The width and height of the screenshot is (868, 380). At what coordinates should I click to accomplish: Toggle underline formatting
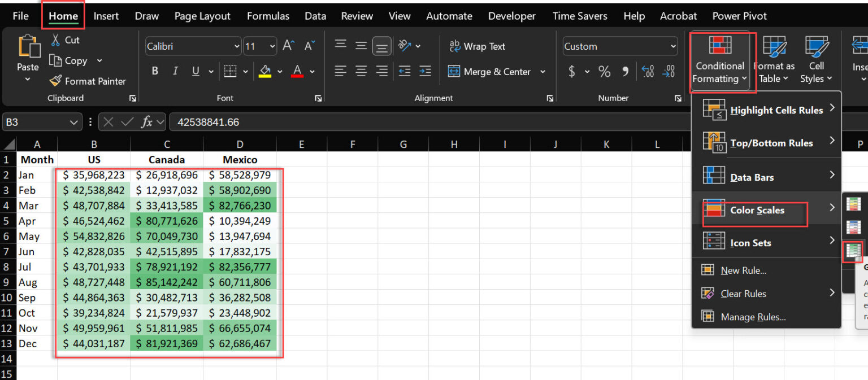pyautogui.click(x=194, y=71)
